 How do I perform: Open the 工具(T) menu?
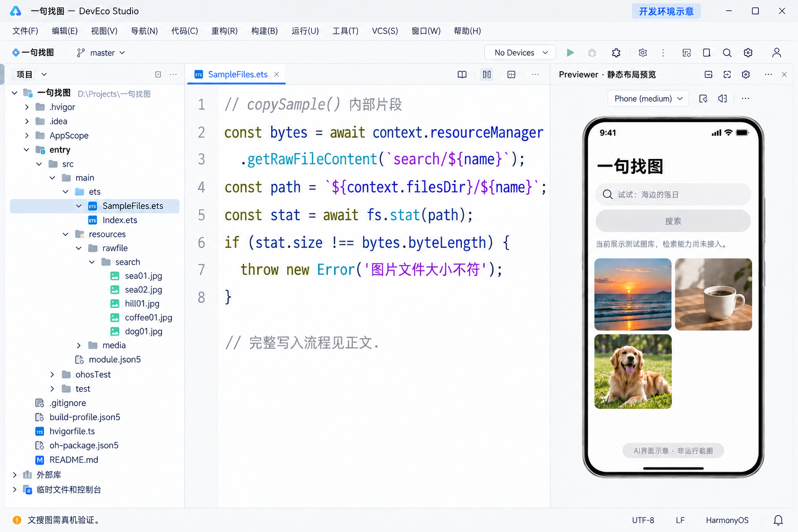point(345,31)
